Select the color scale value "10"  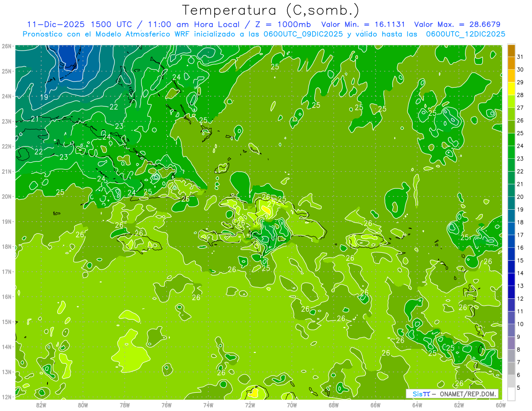pyautogui.click(x=520, y=324)
